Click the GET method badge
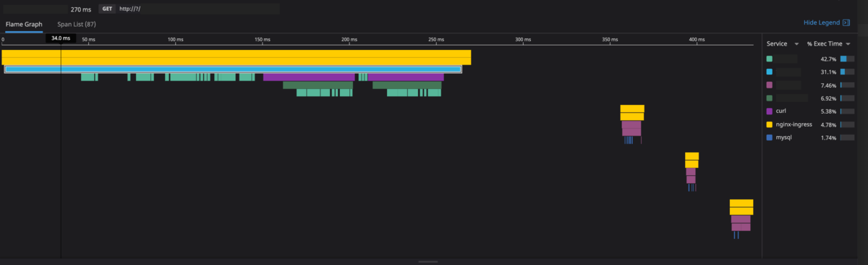Viewport: 868px width, 265px height. [x=107, y=9]
